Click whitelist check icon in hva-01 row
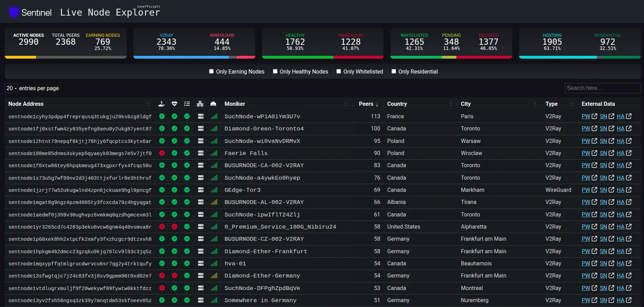644x307 pixels. click(187, 263)
